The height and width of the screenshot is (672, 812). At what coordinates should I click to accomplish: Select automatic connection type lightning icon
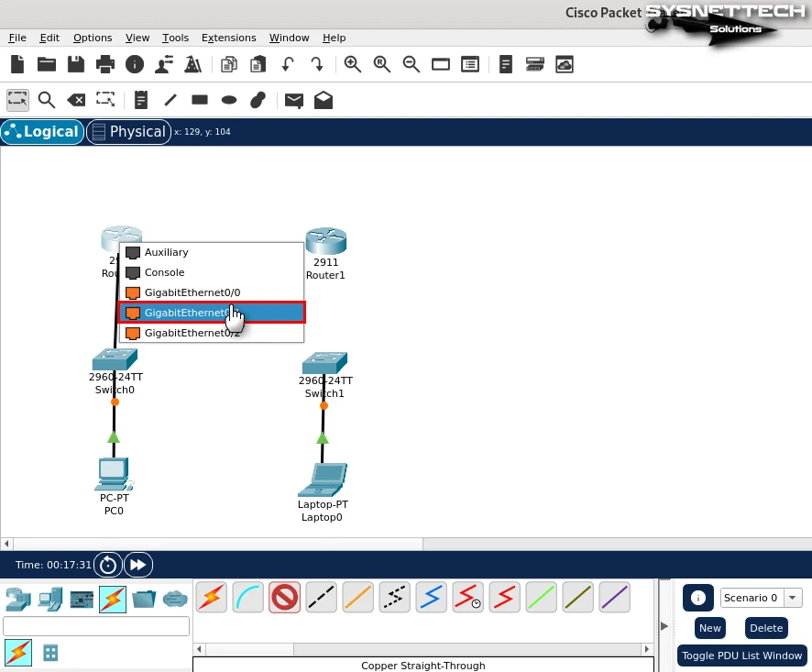tap(211, 598)
